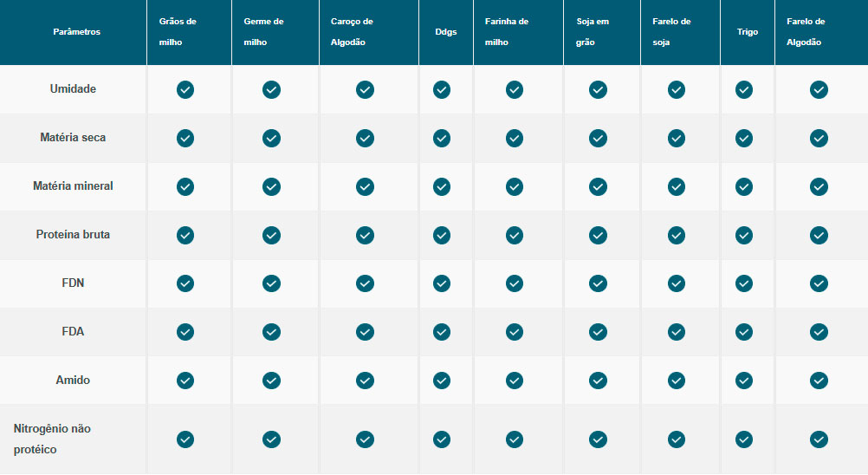Click FDA checkmark under Trigo column

744,332
